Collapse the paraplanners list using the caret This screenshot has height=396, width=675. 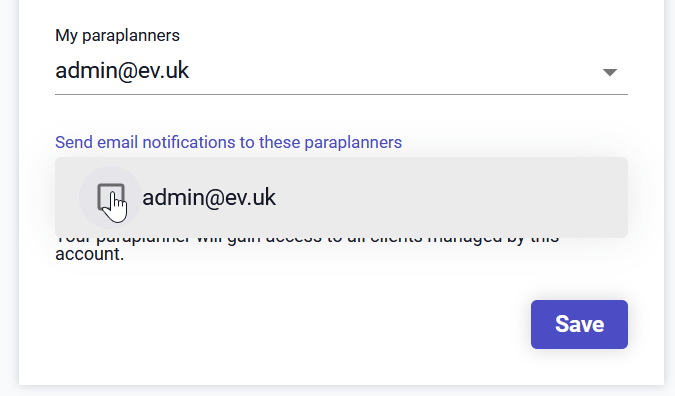610,72
